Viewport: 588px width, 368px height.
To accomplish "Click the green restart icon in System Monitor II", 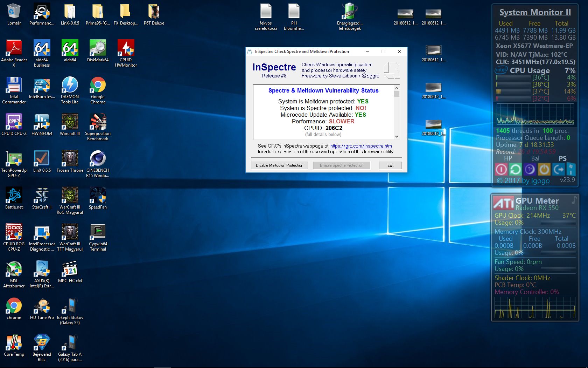I will 515,170.
